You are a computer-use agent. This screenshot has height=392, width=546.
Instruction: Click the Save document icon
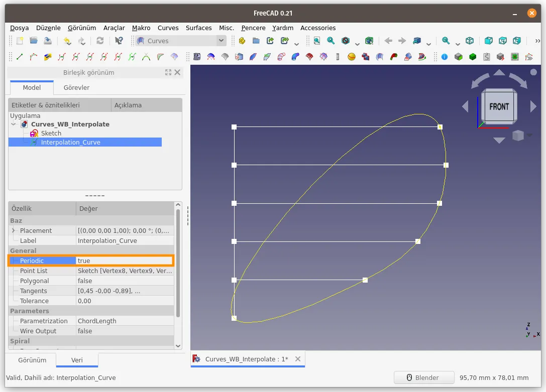[x=48, y=41]
